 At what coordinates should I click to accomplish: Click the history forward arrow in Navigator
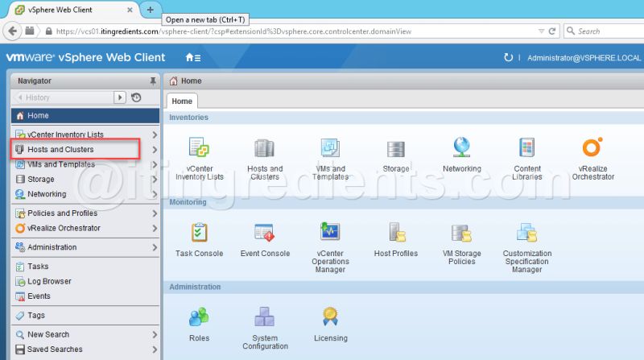point(119,97)
